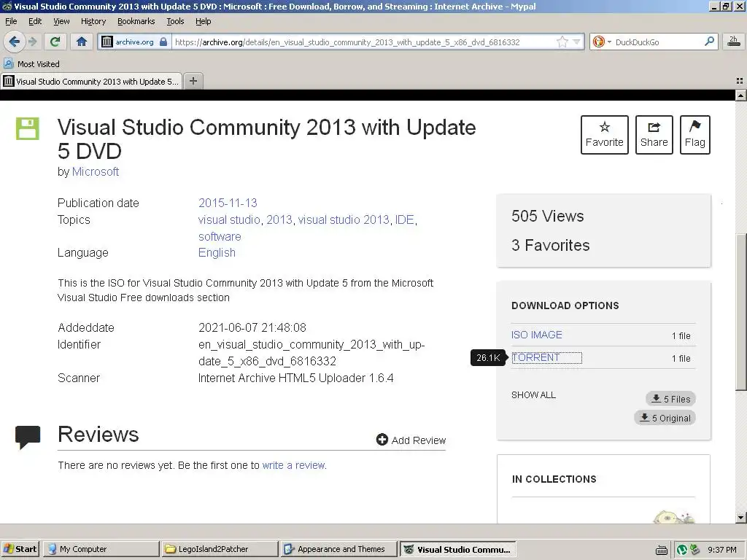
Task: Click the 5 Files download button
Action: [x=671, y=399]
